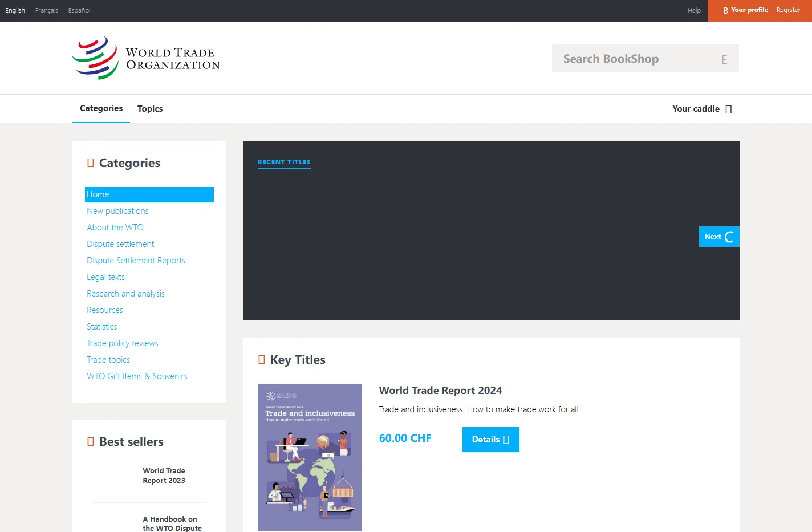Click the Next button in recent titles
Image resolution: width=812 pixels, height=532 pixels.
click(x=719, y=237)
